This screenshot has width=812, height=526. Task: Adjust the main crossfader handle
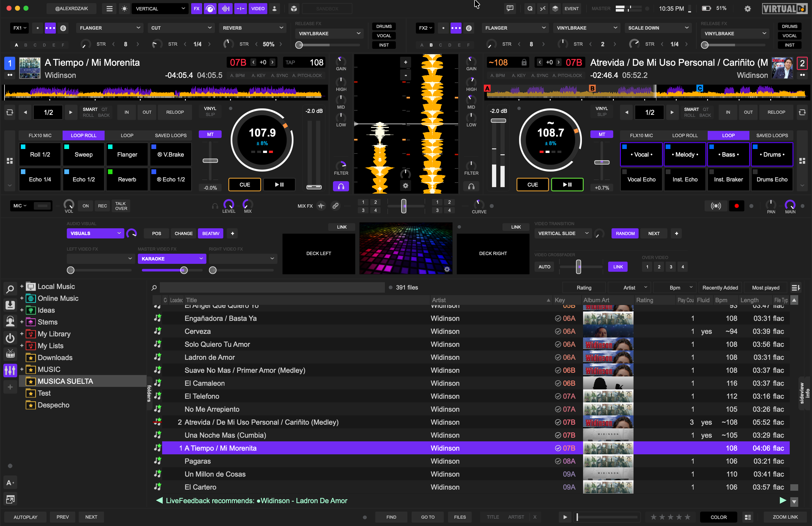404,206
